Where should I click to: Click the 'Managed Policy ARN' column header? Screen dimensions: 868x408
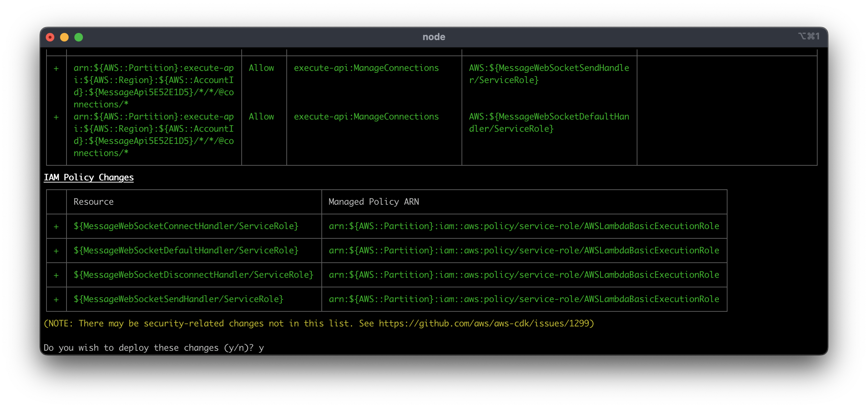[x=374, y=202]
